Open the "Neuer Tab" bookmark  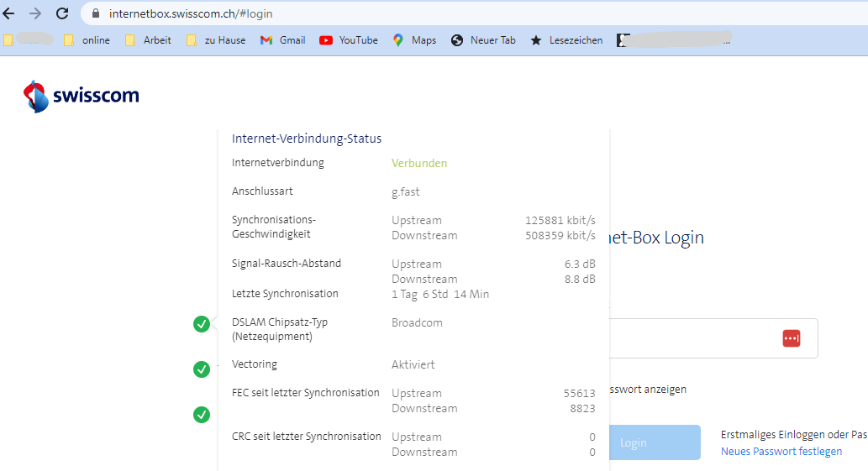pos(483,40)
